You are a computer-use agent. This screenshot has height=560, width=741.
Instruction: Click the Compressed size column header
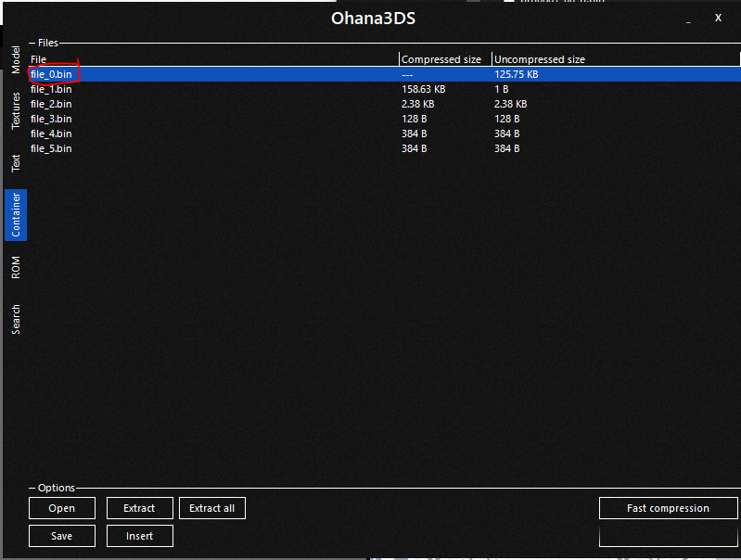pyautogui.click(x=446, y=59)
